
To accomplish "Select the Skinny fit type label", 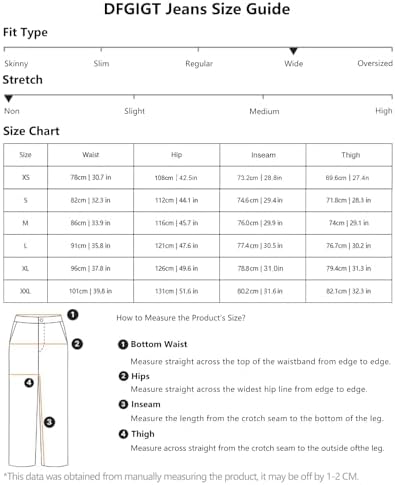I will tap(16, 64).
